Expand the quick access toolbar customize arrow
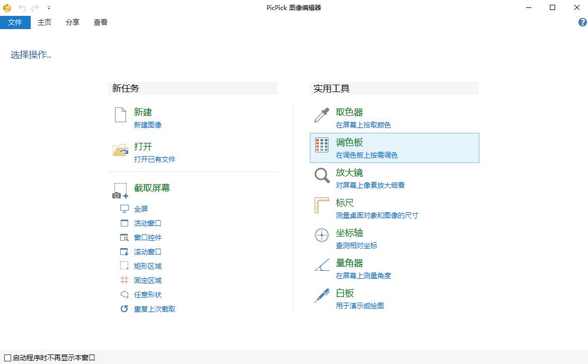 (49, 8)
